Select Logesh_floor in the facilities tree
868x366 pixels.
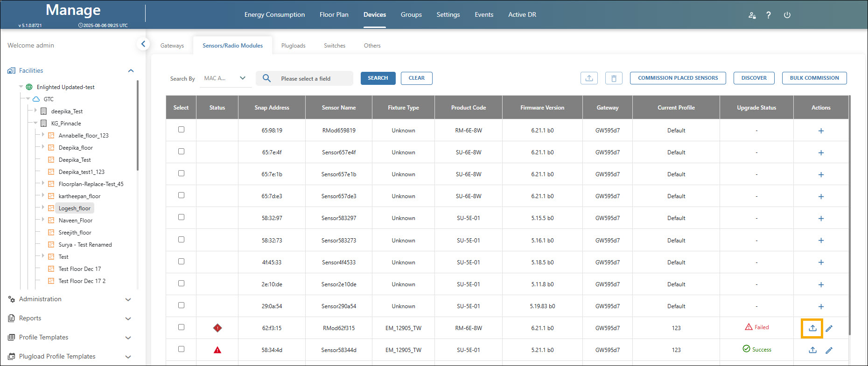75,208
